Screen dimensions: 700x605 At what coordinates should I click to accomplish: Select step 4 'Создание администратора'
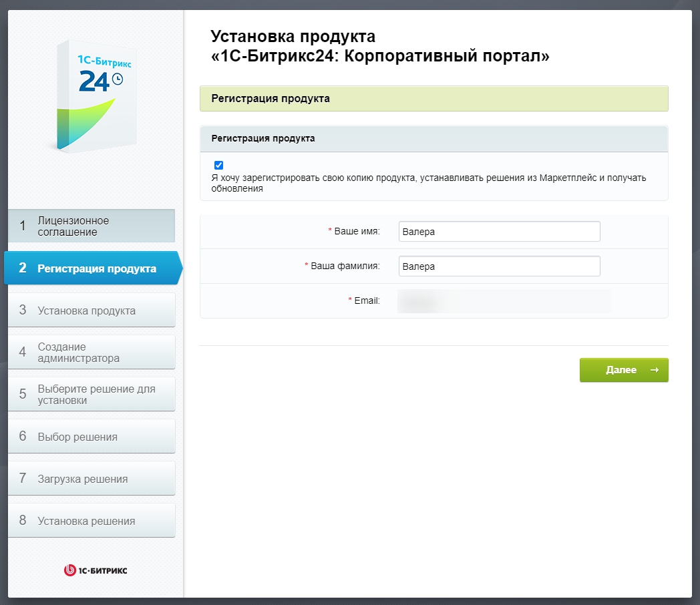click(92, 352)
